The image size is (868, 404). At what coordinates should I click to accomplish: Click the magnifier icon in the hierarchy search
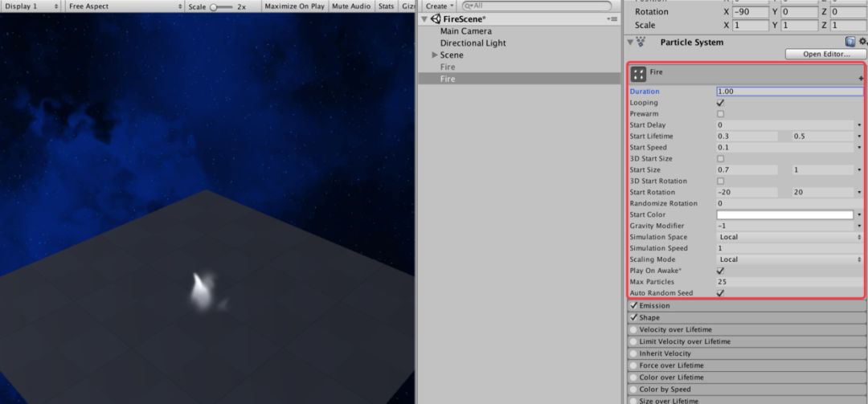click(x=469, y=6)
